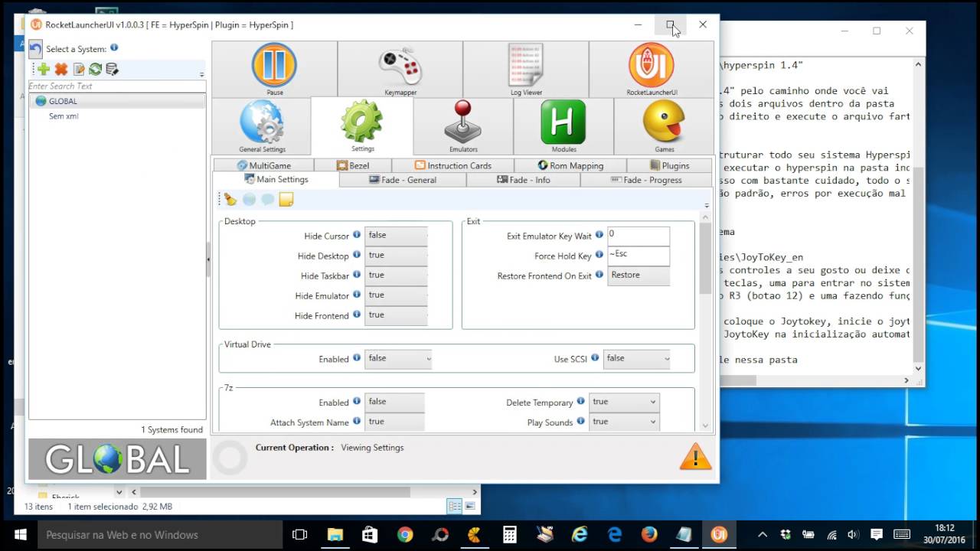
Task: Switch to the Plugins tab
Action: 670,165
